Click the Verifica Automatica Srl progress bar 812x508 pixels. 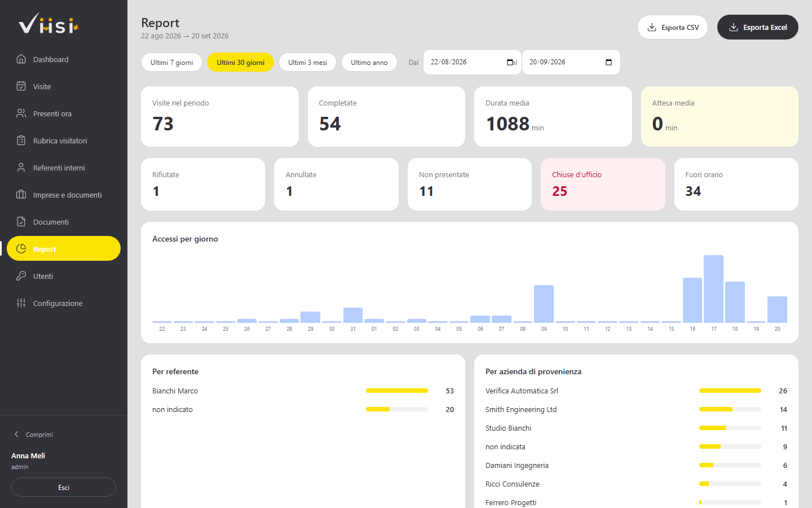tap(730, 391)
